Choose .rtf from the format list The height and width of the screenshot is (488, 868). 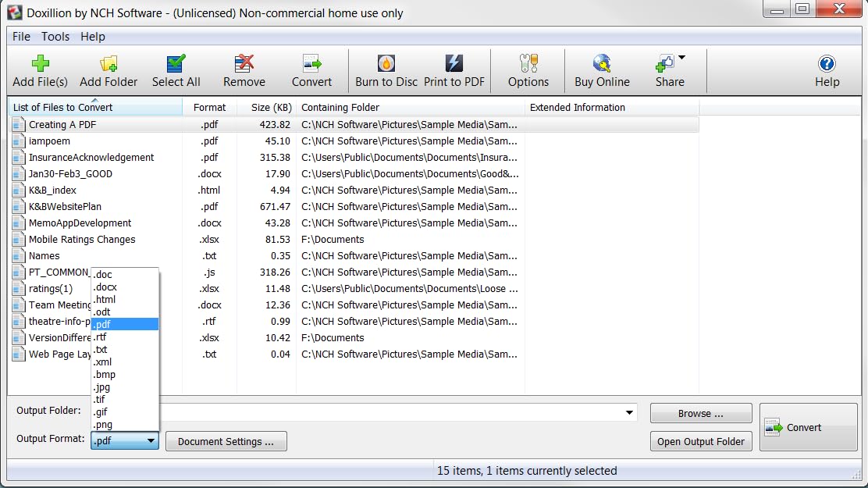(125, 337)
